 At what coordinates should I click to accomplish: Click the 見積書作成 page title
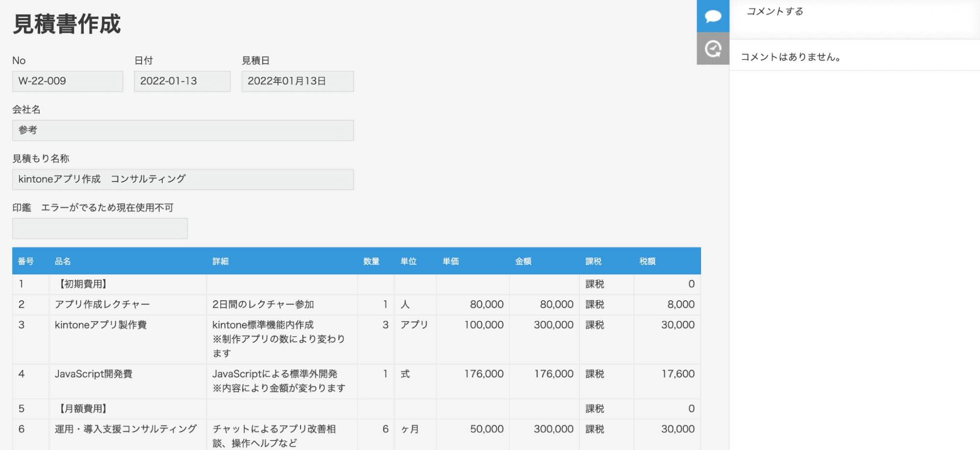[67, 24]
